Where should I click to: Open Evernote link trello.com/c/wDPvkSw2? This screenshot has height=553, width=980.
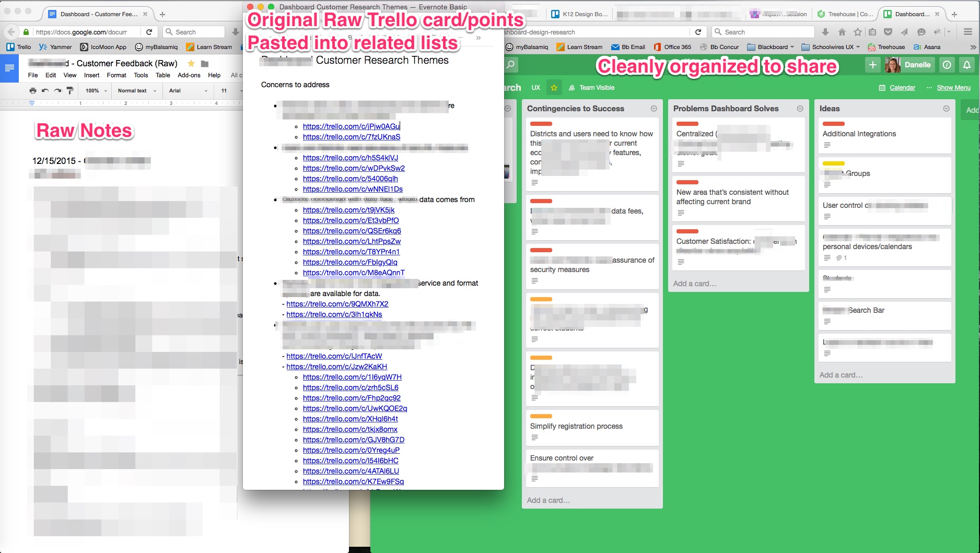point(354,168)
